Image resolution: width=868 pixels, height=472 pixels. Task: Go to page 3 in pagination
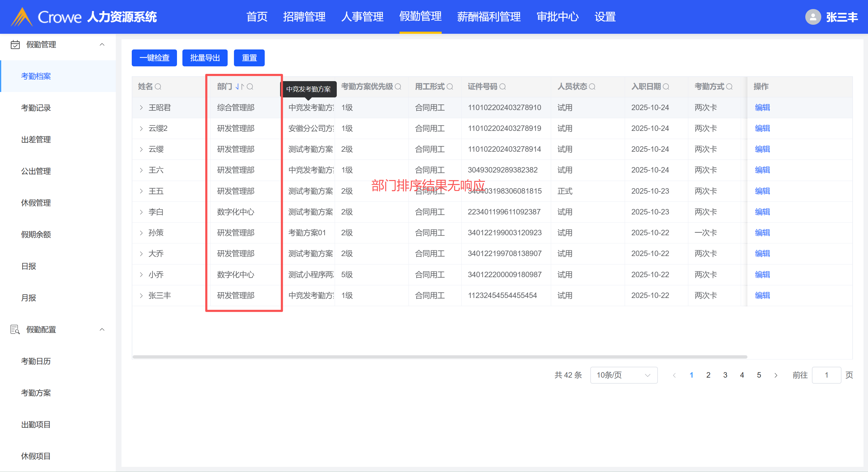pyautogui.click(x=725, y=375)
